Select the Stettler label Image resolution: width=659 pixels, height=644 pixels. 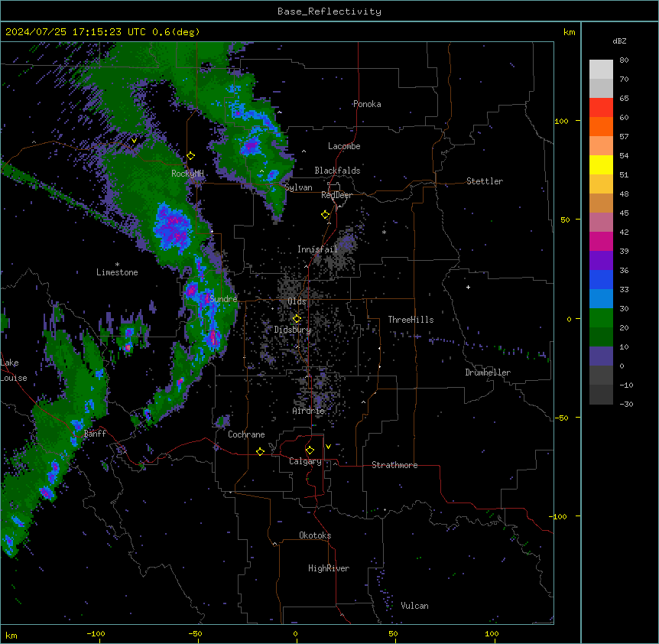coord(485,181)
